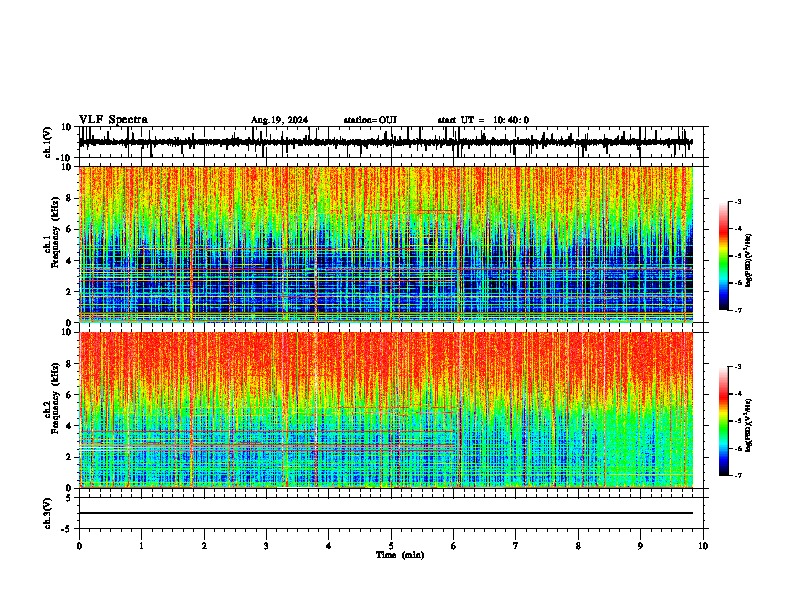792x612 pixels.
Task: Click the "4" kHz tick on ch.1 frequency axis
Action: pos(69,261)
